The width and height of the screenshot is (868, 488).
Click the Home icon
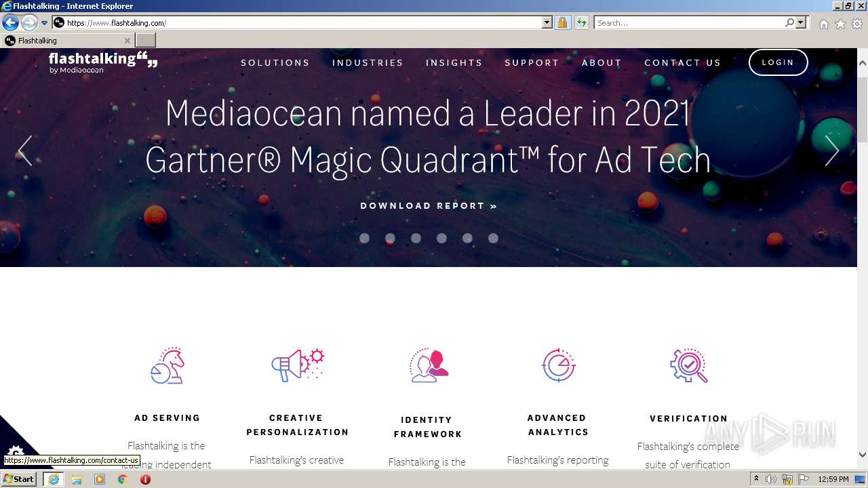823,24
